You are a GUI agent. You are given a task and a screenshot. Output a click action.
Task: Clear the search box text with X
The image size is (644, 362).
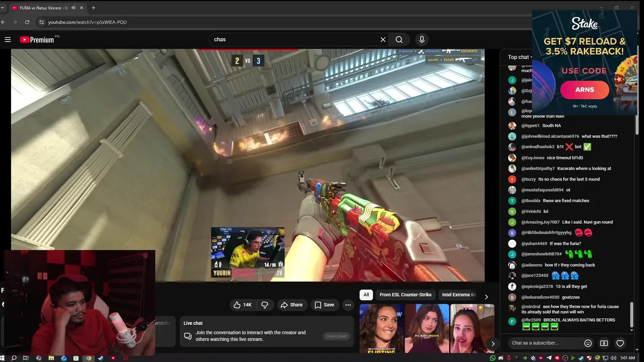[383, 39]
